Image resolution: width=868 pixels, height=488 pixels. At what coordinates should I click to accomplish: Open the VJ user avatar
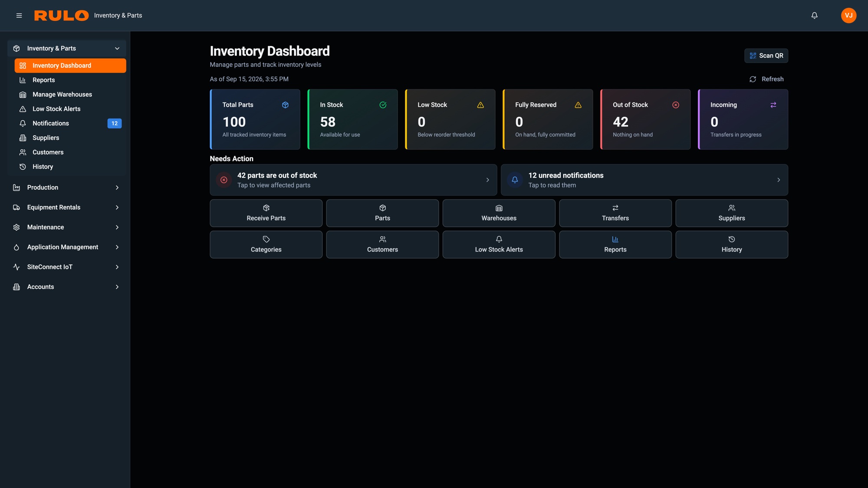(848, 16)
